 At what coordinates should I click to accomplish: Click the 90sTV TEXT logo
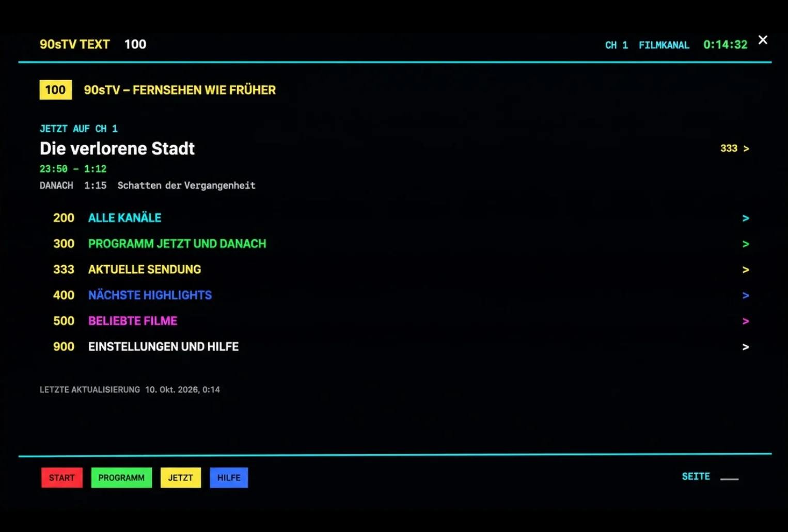(75, 44)
